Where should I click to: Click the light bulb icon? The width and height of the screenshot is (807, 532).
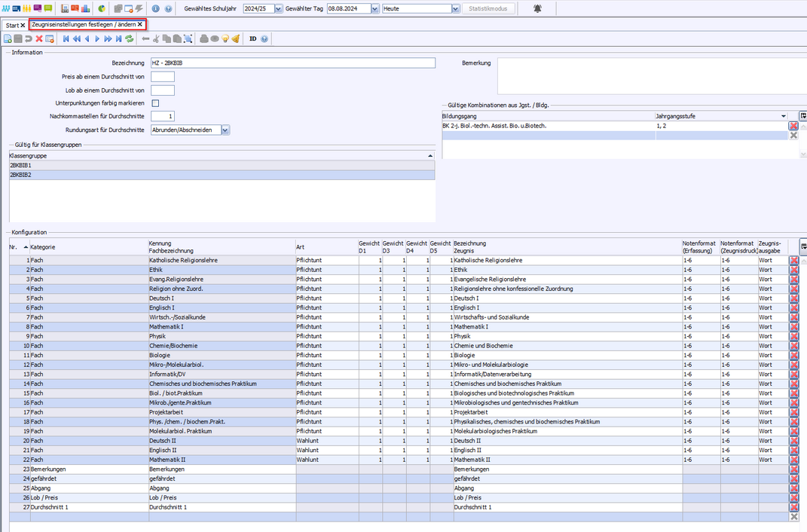(x=225, y=38)
